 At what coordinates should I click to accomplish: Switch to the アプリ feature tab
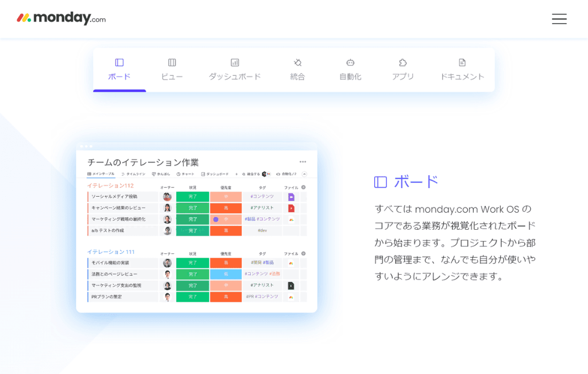(x=403, y=69)
